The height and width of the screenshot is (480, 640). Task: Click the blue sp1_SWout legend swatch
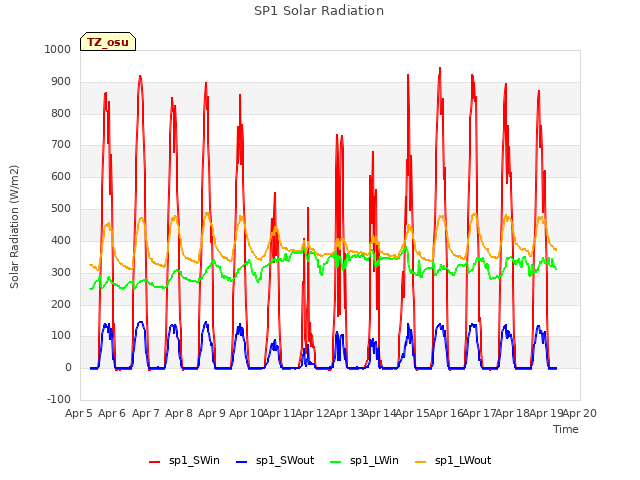(x=242, y=462)
